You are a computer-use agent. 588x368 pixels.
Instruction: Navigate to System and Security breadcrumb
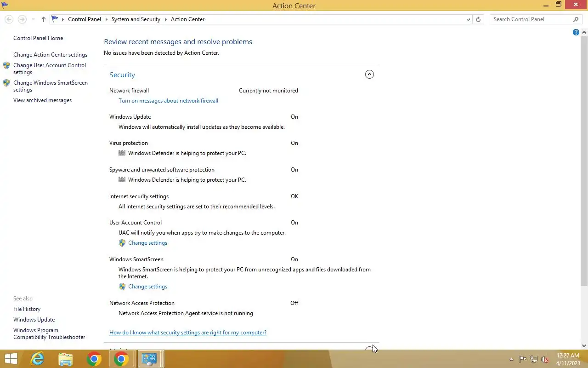[136, 19]
